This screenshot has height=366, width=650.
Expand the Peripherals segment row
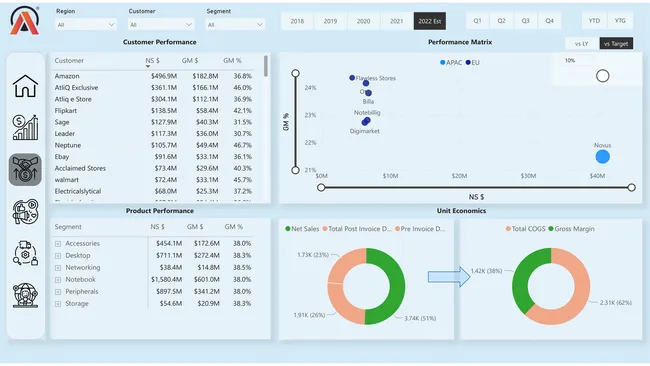coord(58,292)
